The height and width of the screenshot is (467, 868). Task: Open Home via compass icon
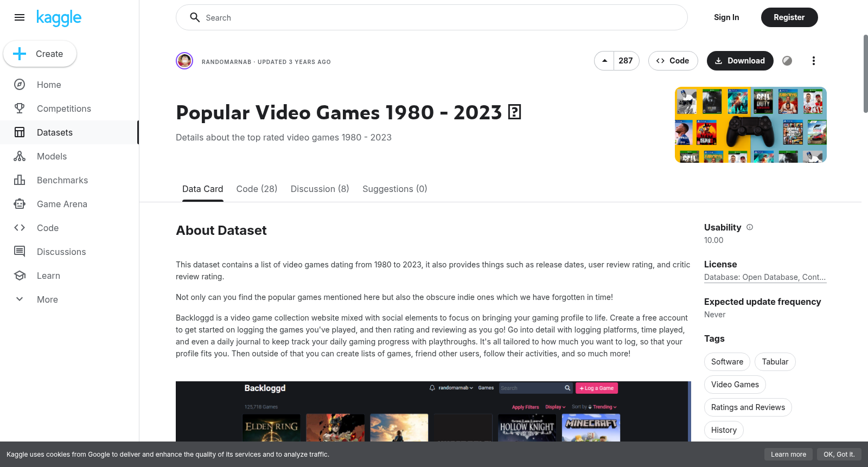point(20,85)
